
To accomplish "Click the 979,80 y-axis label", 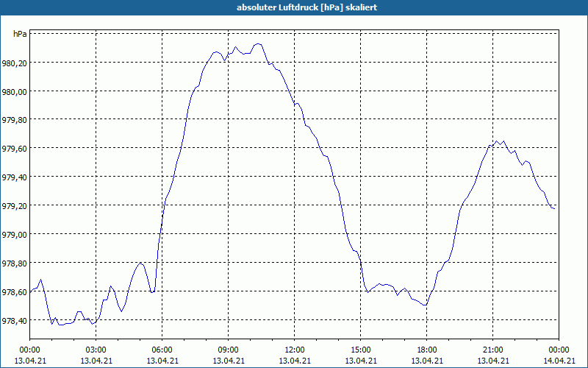I will pyautogui.click(x=14, y=120).
